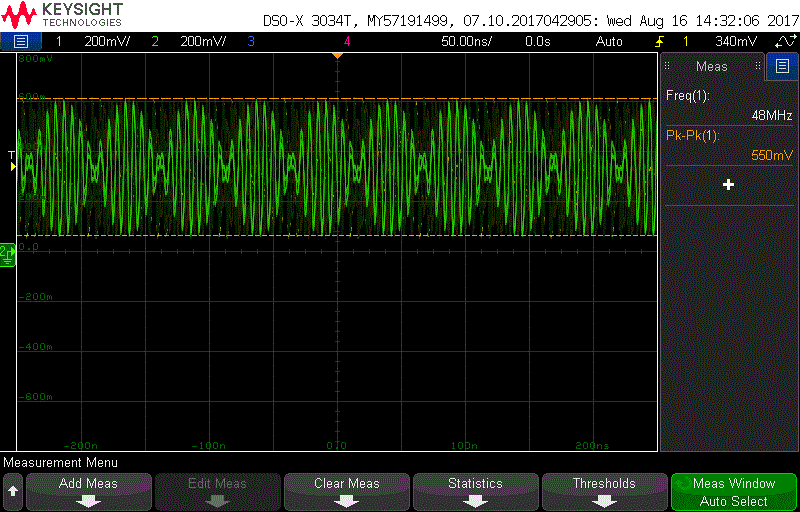Click the yellow trigger level T marker
Screen dimensions: 800x512
point(12,160)
